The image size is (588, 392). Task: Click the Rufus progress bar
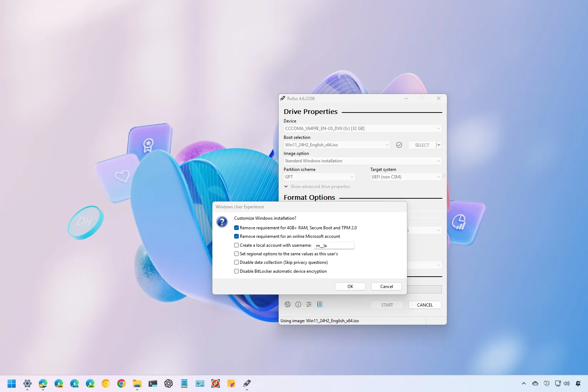pyautogui.click(x=424, y=289)
